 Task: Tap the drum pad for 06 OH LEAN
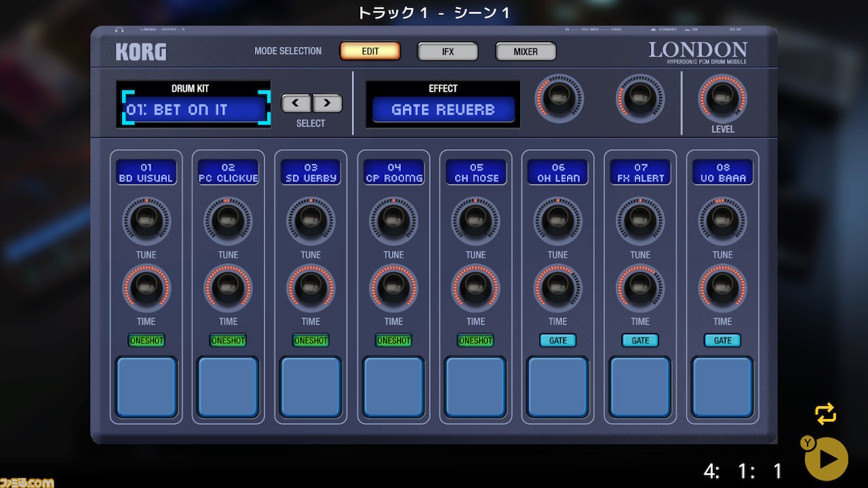[558, 386]
